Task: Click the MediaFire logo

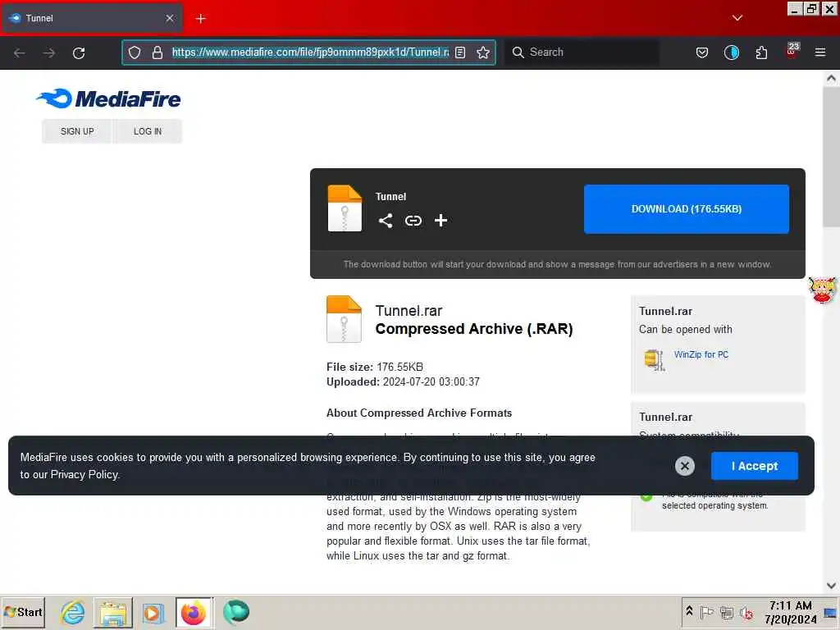Action: [108, 98]
